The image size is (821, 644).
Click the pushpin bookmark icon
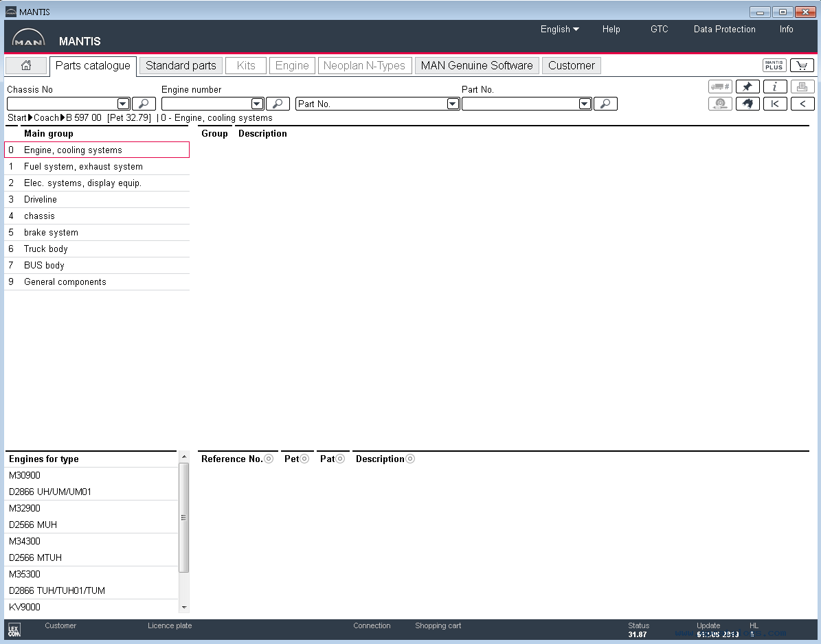pyautogui.click(x=747, y=87)
